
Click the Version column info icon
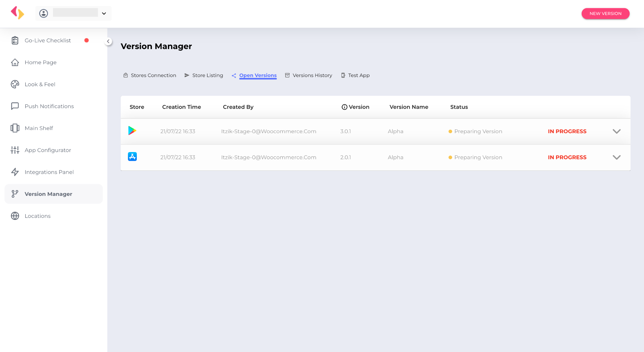coord(344,107)
